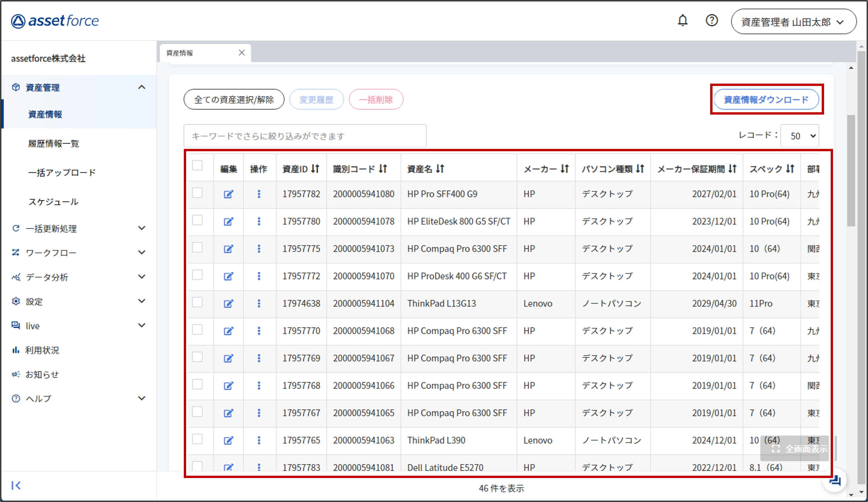868x502 pixels.
Task: Check the box for asset 17957770
Action: tap(197, 329)
